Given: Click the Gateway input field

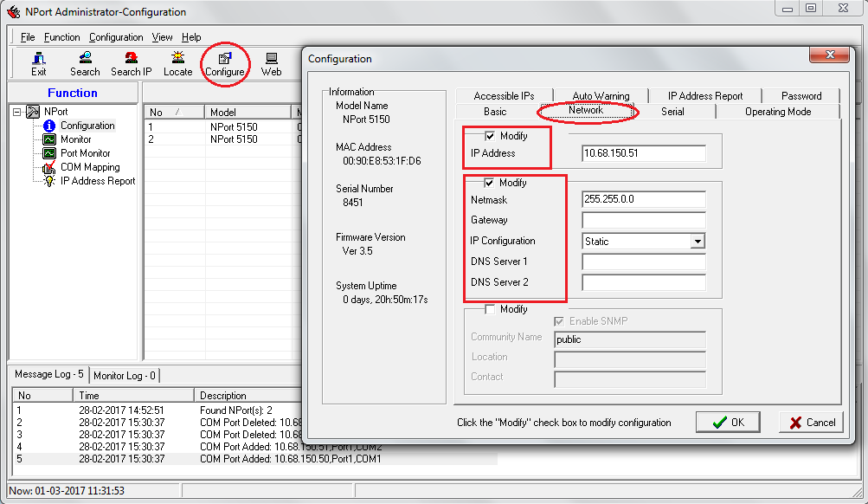Looking at the screenshot, I should 644,221.
